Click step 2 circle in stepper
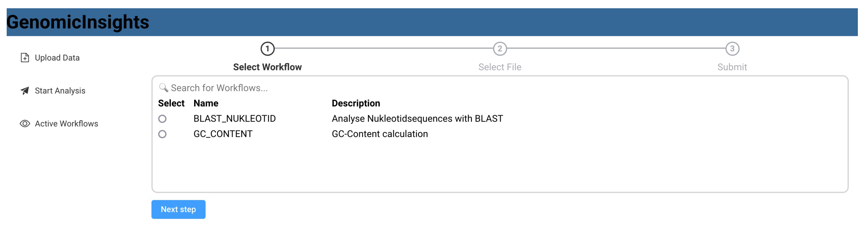The height and width of the screenshot is (228, 868). (x=500, y=49)
